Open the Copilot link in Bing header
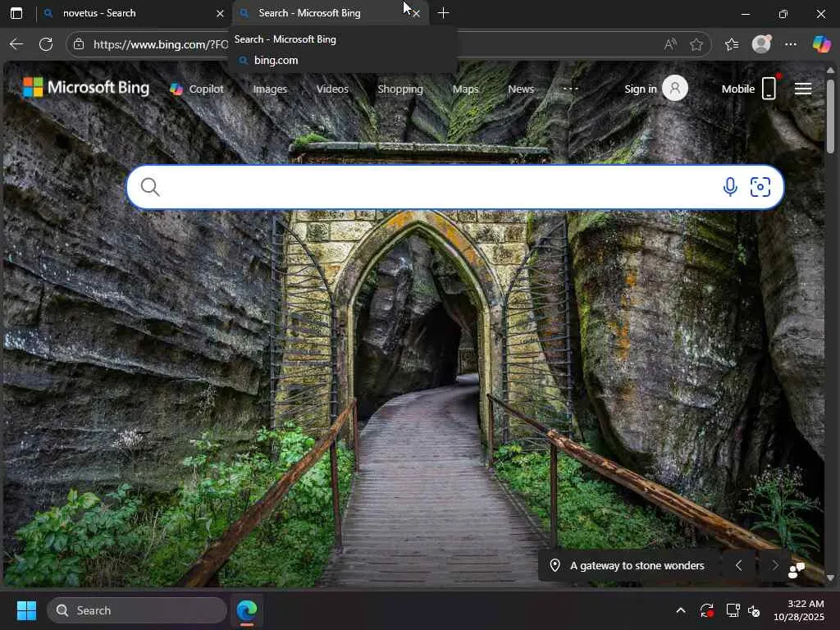 click(197, 89)
